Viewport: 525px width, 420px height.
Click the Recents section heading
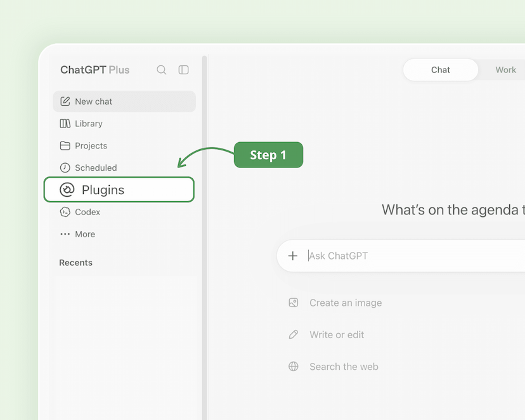(75, 263)
